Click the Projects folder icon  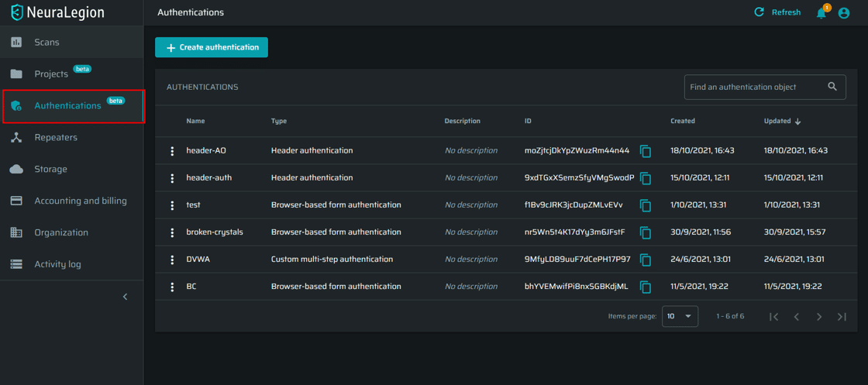point(16,74)
